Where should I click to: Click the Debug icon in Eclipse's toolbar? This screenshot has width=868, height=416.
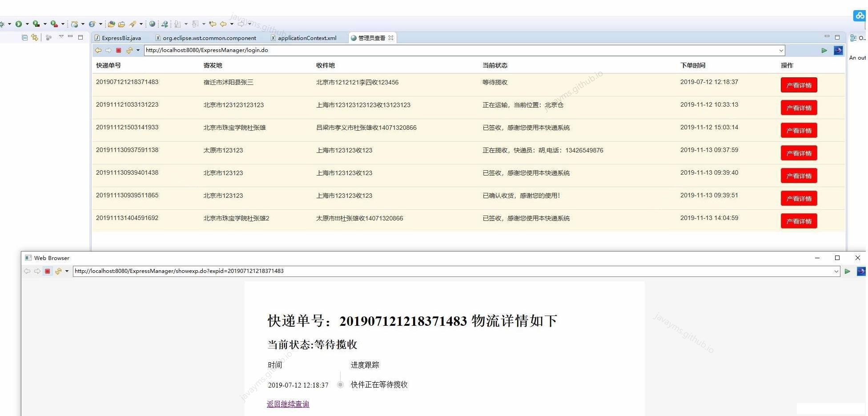[4, 24]
